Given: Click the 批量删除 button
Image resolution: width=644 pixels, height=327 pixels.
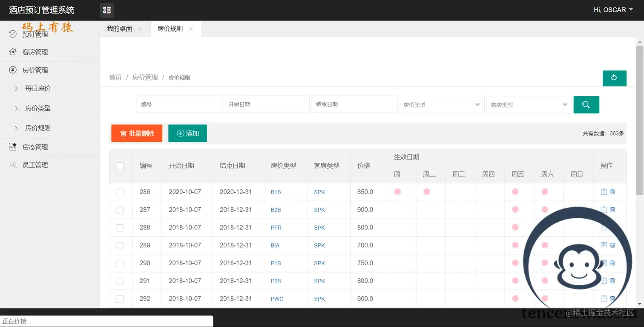Looking at the screenshot, I should coord(137,133).
